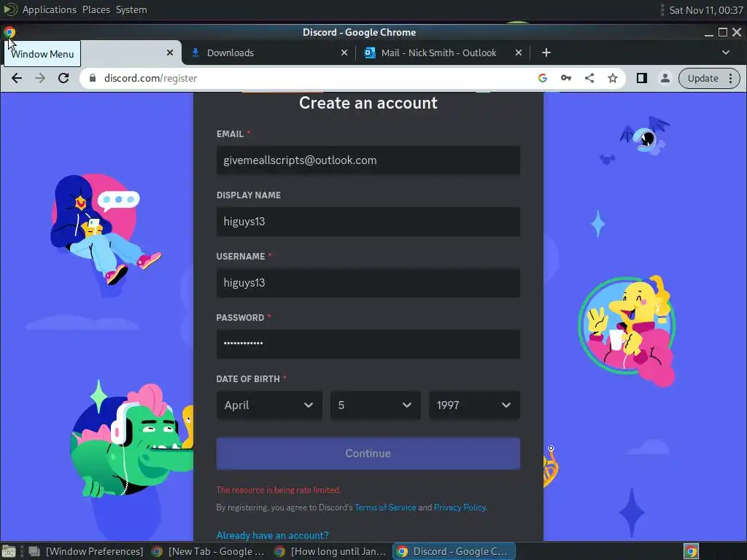
Task: Click the clock showing Sat Nov 11
Action: click(706, 10)
